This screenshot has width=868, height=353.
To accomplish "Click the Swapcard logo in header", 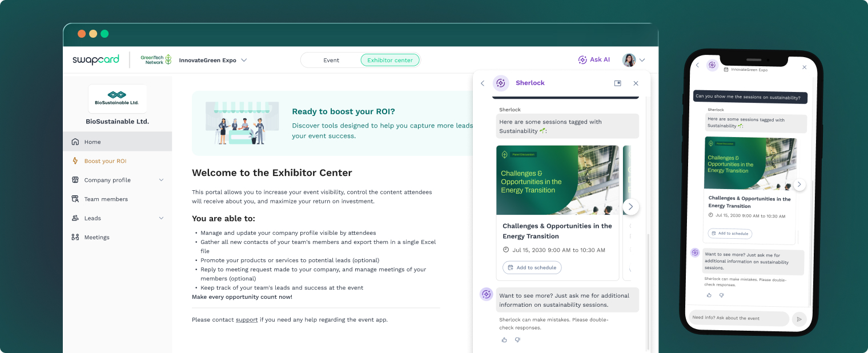I will pos(95,60).
